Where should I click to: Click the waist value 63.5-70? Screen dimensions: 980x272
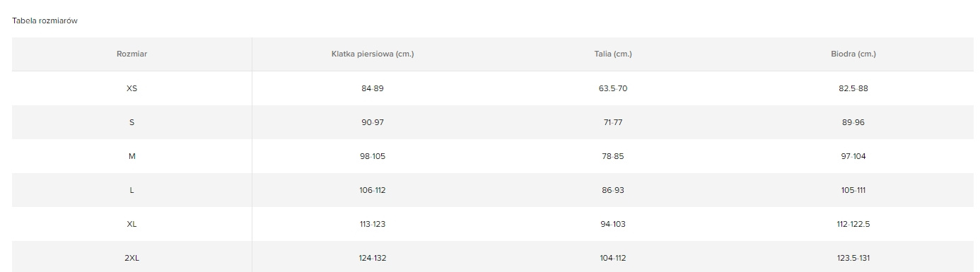613,88
